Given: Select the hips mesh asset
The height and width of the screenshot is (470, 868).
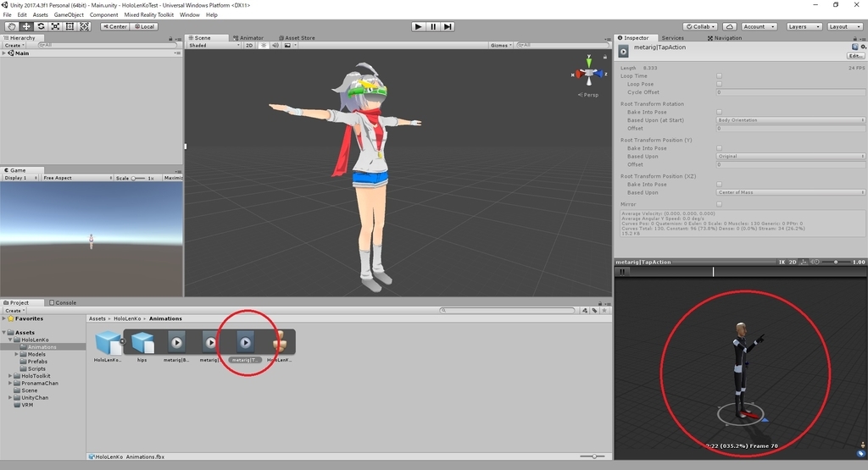Looking at the screenshot, I should tap(142, 342).
